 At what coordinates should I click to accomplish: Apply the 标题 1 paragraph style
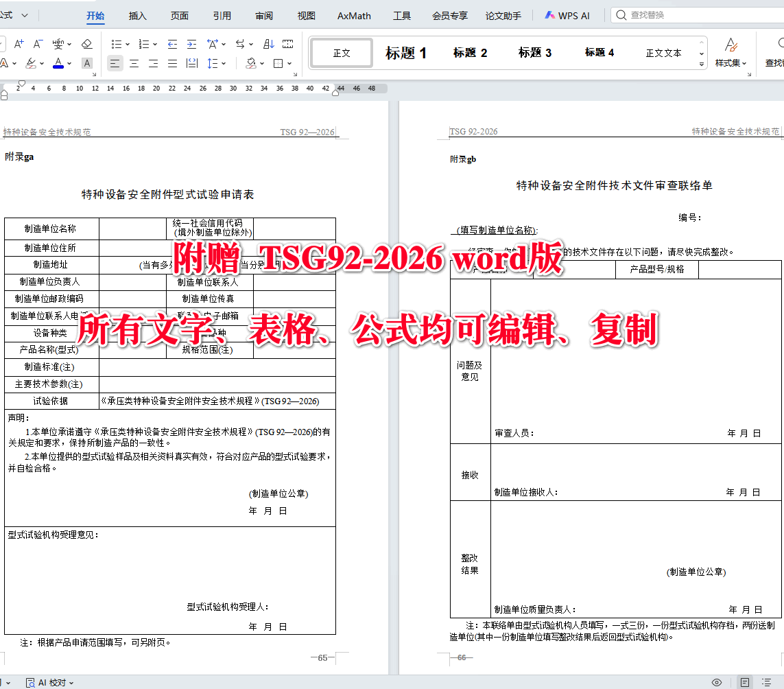406,52
